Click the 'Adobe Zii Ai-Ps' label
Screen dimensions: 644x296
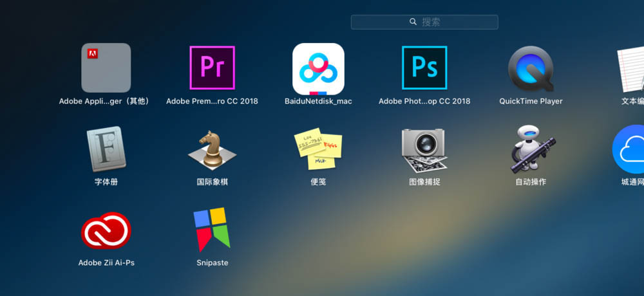[x=106, y=263]
